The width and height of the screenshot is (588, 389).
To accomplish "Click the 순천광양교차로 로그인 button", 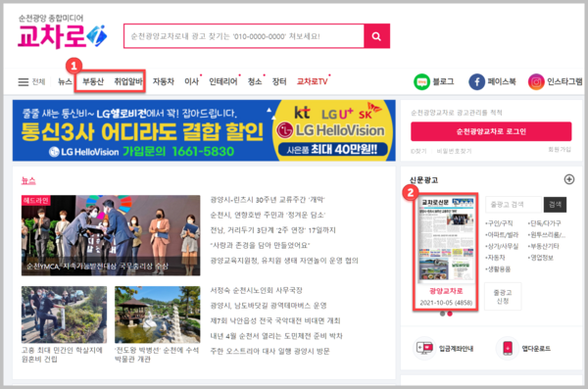I will (x=491, y=131).
